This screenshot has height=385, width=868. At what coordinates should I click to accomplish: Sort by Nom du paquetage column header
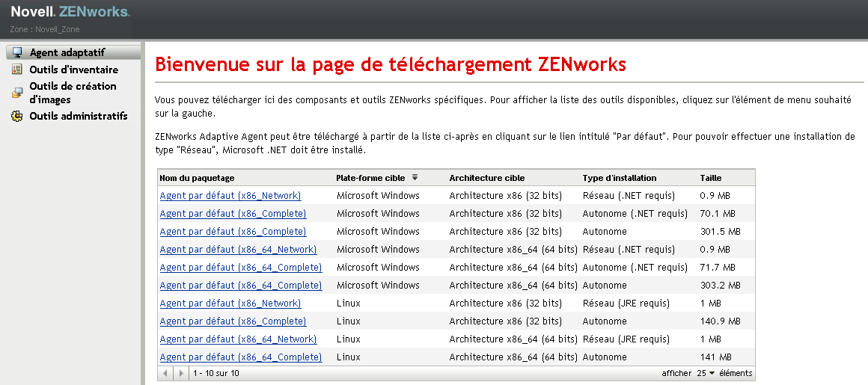click(x=197, y=178)
